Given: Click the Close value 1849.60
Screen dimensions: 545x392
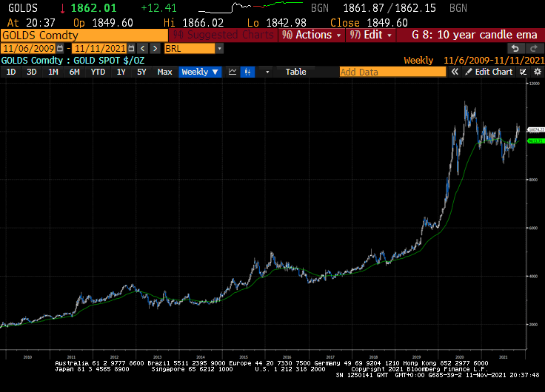Looking at the screenshot, I should [x=387, y=23].
